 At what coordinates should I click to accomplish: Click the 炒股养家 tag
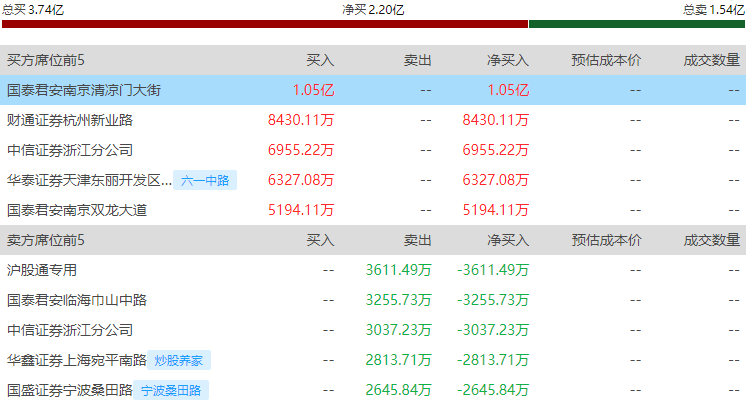[x=179, y=360]
